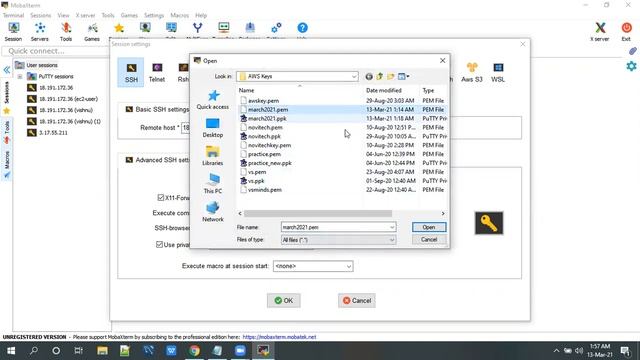Click the scroll right arrow in file list
Image resolution: width=640 pixels, height=360 pixels.
tap(443, 213)
